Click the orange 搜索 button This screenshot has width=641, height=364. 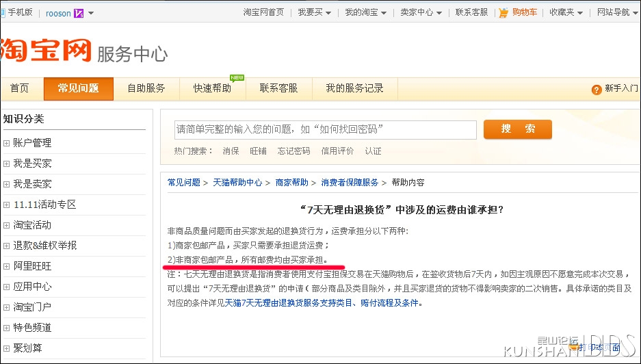(x=518, y=129)
